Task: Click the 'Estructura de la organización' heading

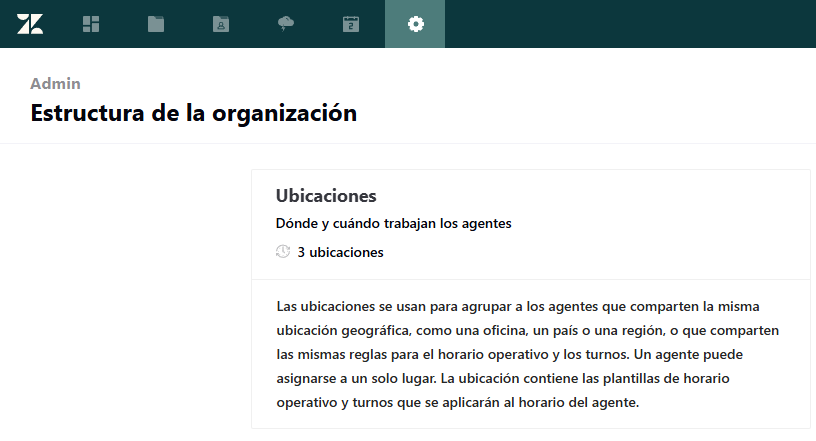Action: click(193, 113)
